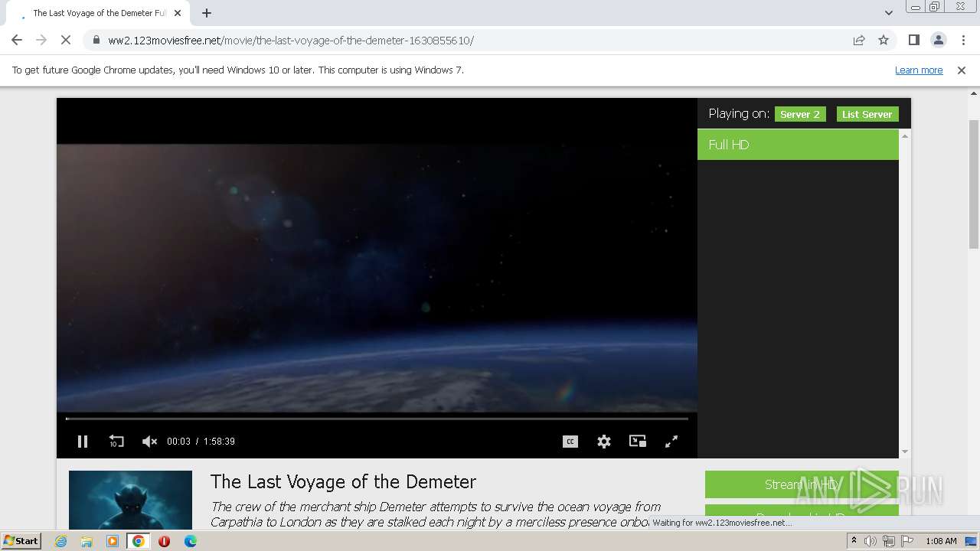Close The Last Voyage of the Demeter tab
Viewport: 980px width, 551px height.
click(x=177, y=13)
